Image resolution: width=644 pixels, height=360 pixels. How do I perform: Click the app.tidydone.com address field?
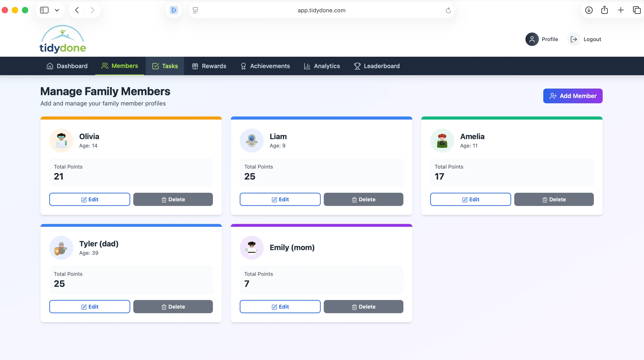tap(322, 10)
